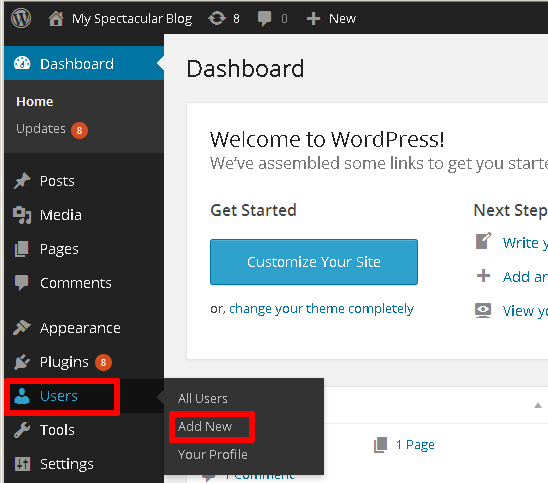Click the Settings sliders icon
548x483 pixels.
point(22,464)
